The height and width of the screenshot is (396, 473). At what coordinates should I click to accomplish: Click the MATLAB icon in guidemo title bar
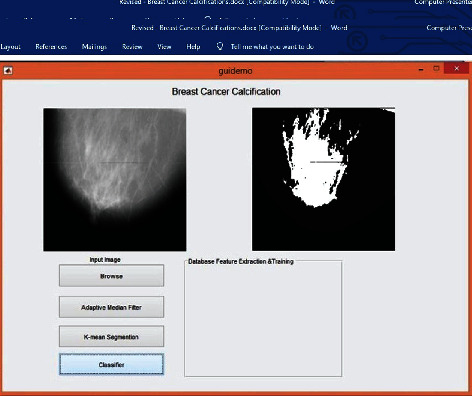pyautogui.click(x=8, y=70)
